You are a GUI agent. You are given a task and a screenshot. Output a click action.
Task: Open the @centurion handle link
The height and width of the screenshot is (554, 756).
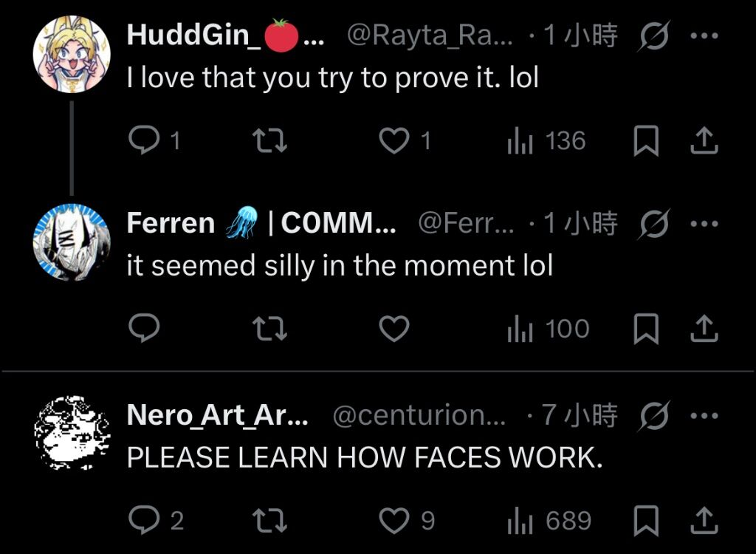419,416
